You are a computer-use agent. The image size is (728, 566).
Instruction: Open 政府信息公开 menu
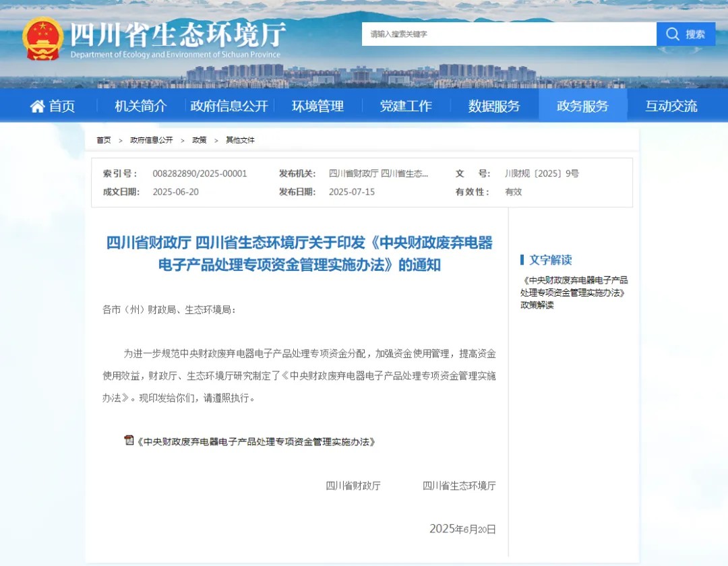(229, 106)
